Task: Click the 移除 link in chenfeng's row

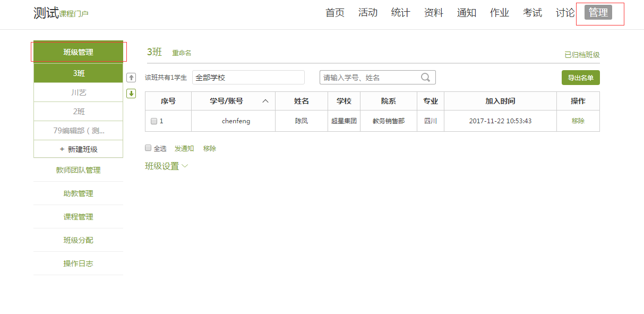Action: 578,121
